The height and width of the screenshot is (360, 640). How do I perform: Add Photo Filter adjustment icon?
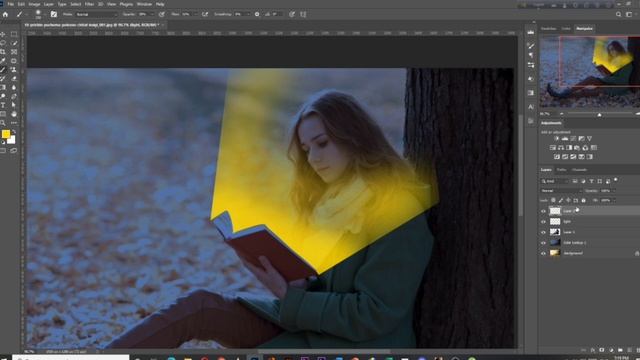point(577,148)
